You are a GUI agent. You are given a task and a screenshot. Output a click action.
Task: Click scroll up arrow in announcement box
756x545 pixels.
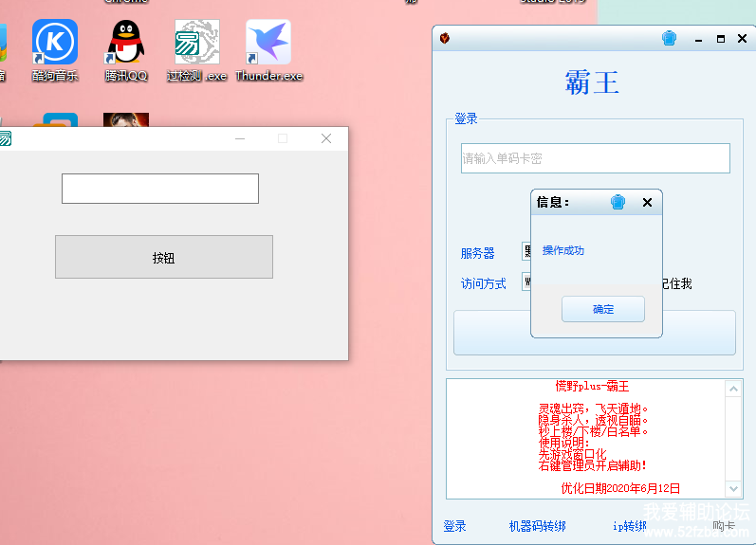[x=733, y=389]
